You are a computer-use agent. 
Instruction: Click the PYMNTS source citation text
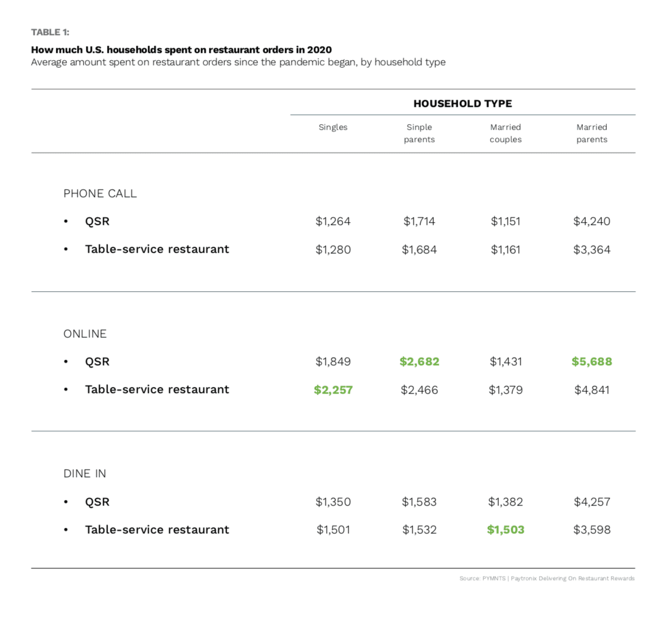547,578
